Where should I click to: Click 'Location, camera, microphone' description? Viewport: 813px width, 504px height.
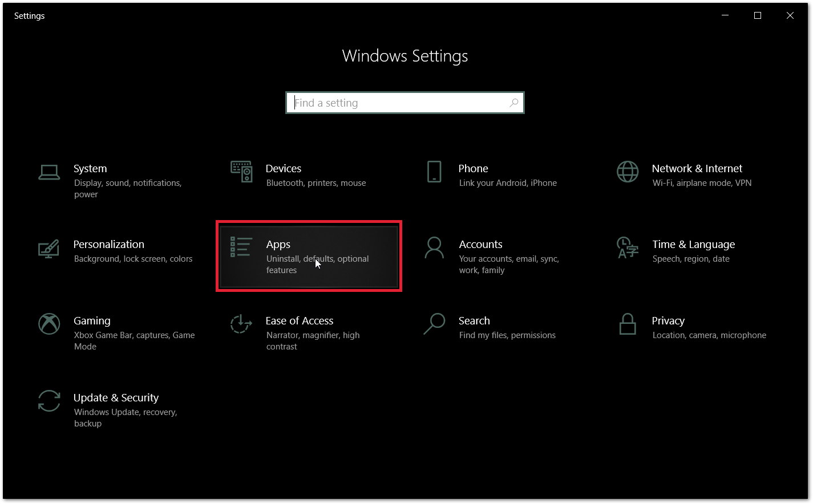(x=709, y=335)
